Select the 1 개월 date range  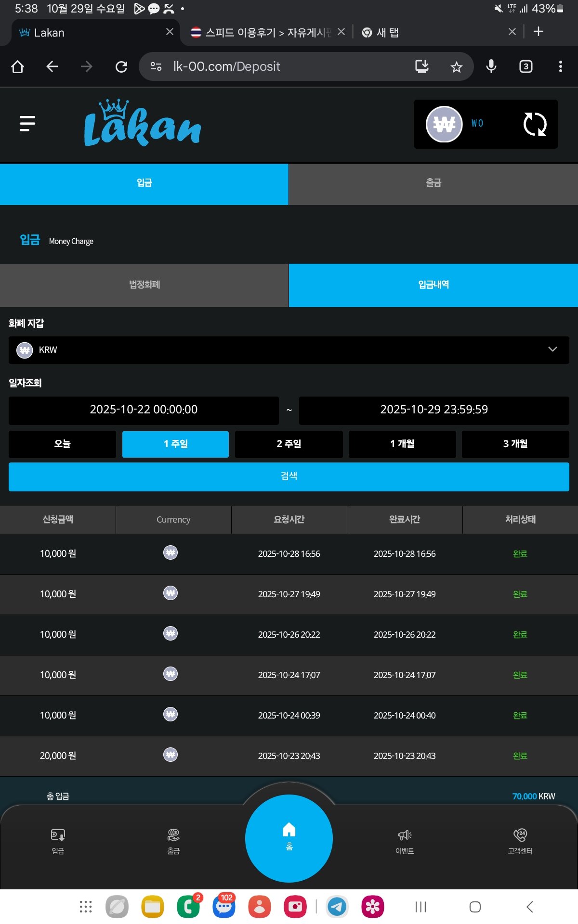click(402, 444)
